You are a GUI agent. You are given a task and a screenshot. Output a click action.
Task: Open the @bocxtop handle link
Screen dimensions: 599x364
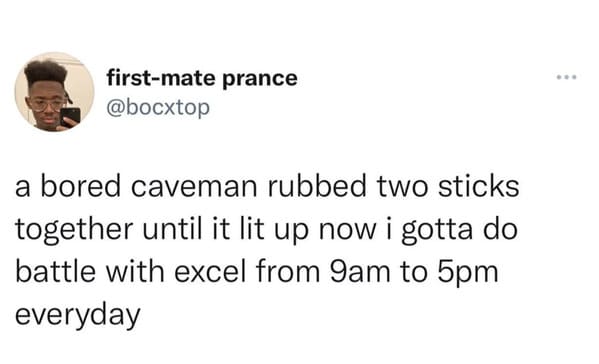click(158, 108)
